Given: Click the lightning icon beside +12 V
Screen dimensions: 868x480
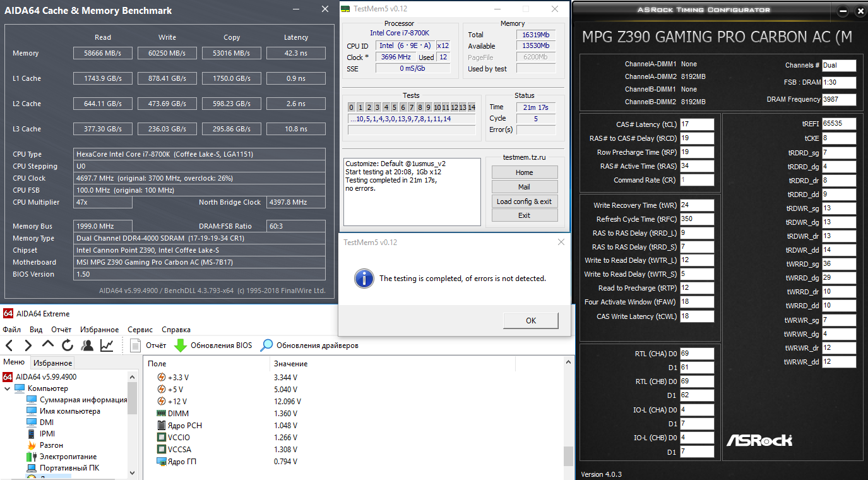Looking at the screenshot, I should point(162,402).
